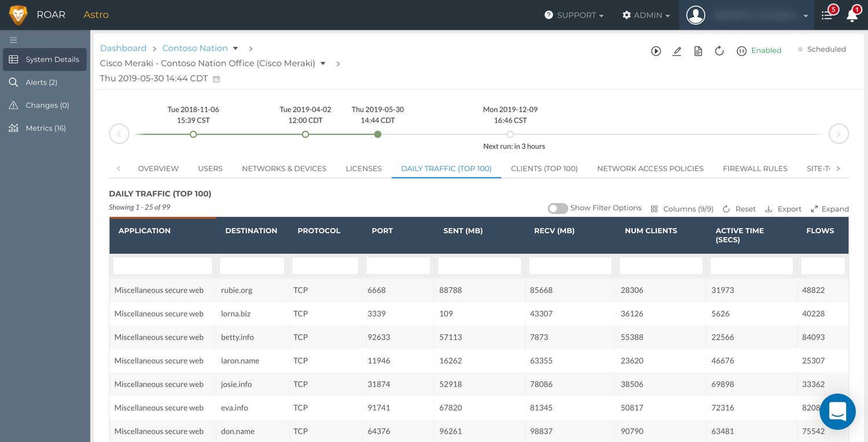Viewport: 868px width, 442px height.
Task: Run the collector now using play icon
Action: 656,51
